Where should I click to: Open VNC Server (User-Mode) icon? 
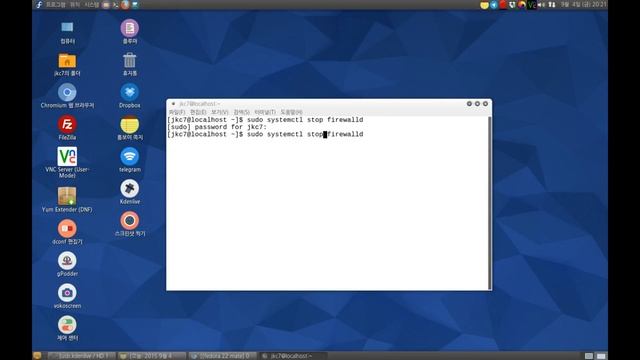[x=67, y=157]
